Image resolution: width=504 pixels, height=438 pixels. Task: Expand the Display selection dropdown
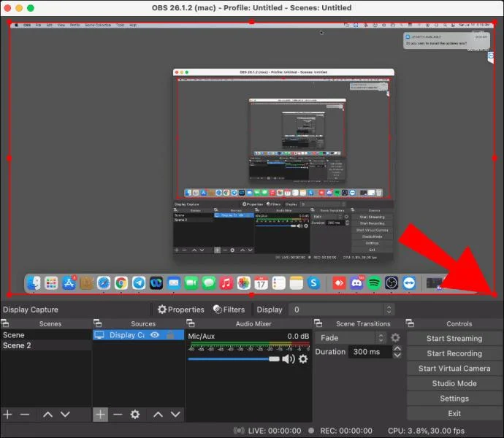340,310
